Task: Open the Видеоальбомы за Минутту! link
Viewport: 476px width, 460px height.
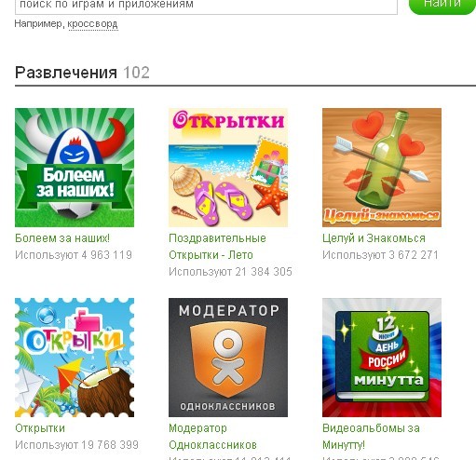Action: tap(371, 437)
